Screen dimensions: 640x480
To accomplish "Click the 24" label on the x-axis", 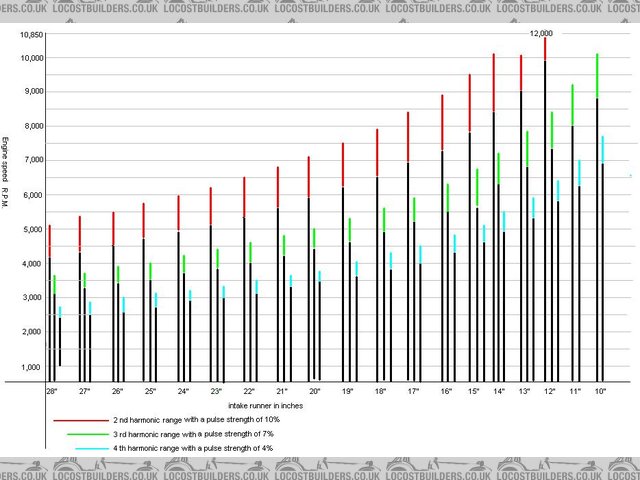I will pos(183,391).
